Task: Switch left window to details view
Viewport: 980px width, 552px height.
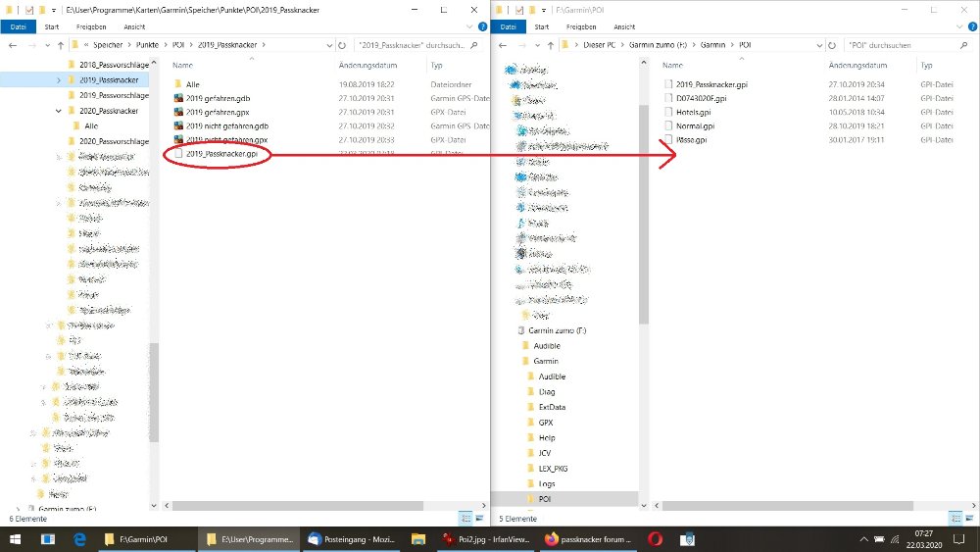Action: click(465, 518)
